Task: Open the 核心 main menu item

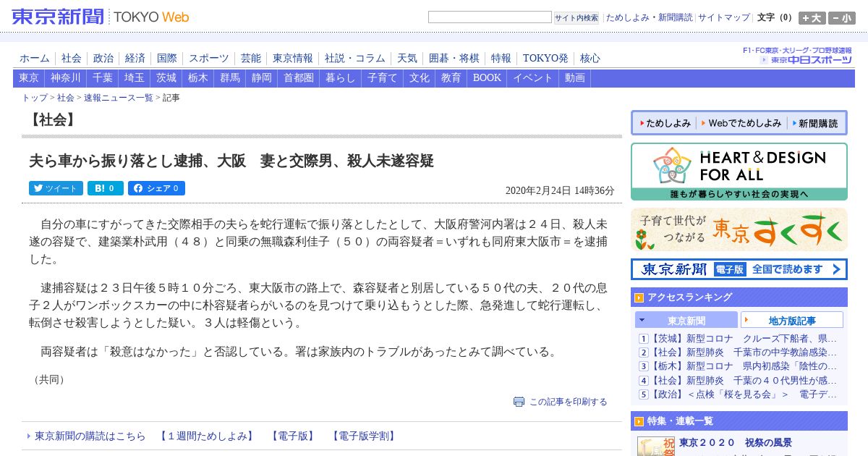Action: pos(590,59)
